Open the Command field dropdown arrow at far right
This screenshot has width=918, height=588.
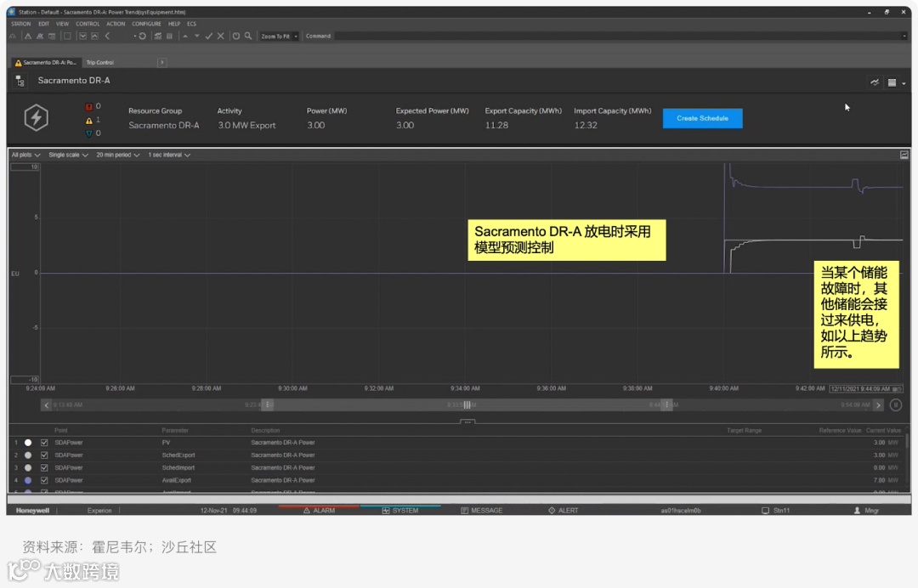click(x=904, y=37)
